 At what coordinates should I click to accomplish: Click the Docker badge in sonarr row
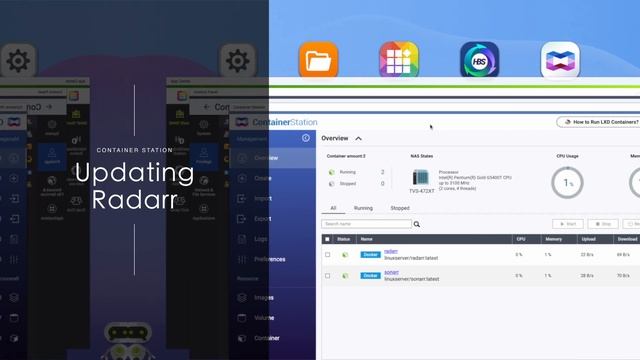[x=370, y=276]
